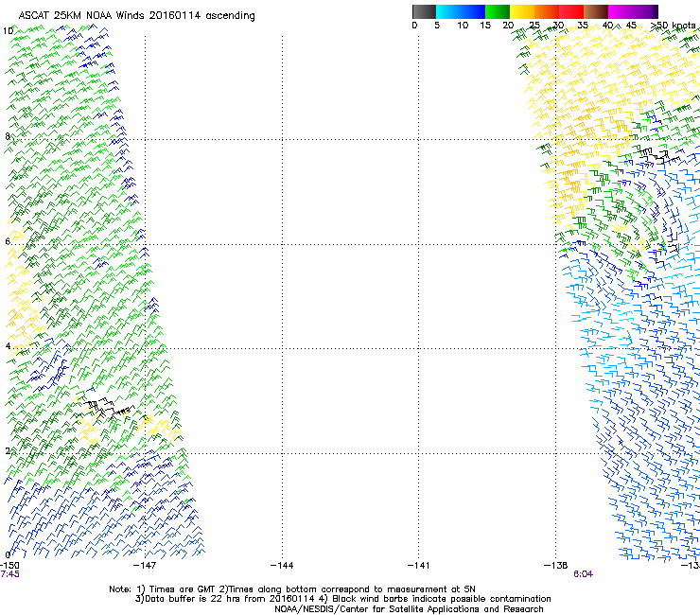Click the longitude '-144' axis label
The width and height of the screenshot is (700, 615).
(282, 566)
